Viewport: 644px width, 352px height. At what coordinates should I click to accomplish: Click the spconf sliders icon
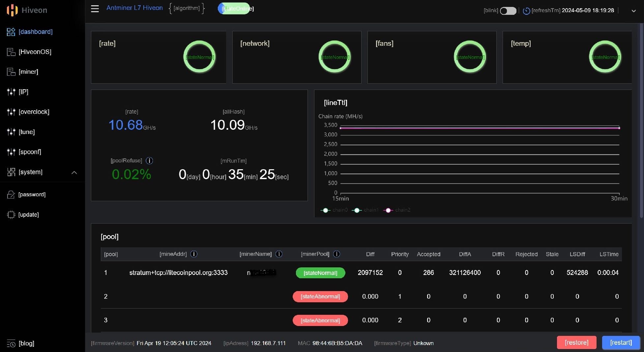pos(11,152)
